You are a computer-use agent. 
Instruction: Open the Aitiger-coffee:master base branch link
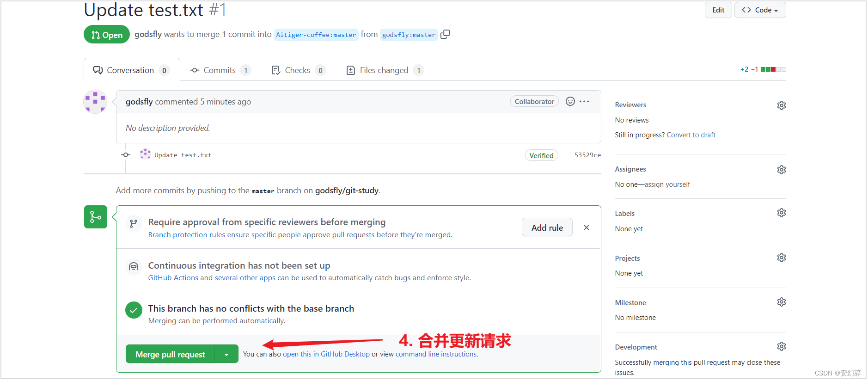[316, 35]
